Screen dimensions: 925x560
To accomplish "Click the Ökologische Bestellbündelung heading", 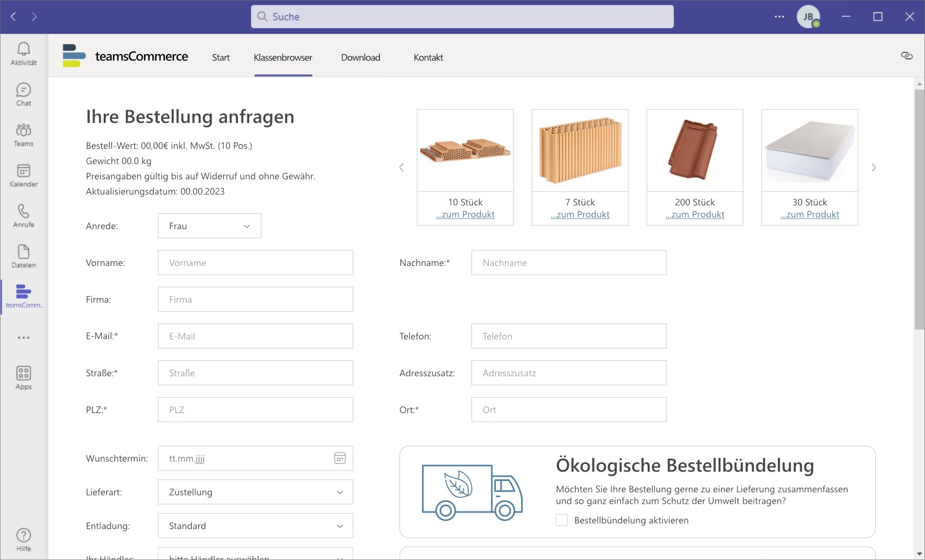I will pyautogui.click(x=685, y=466).
